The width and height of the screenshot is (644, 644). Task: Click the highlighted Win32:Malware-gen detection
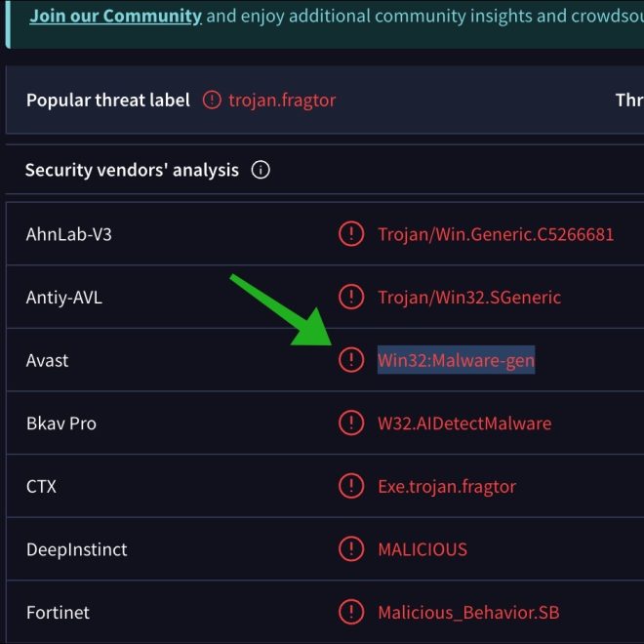(x=456, y=360)
